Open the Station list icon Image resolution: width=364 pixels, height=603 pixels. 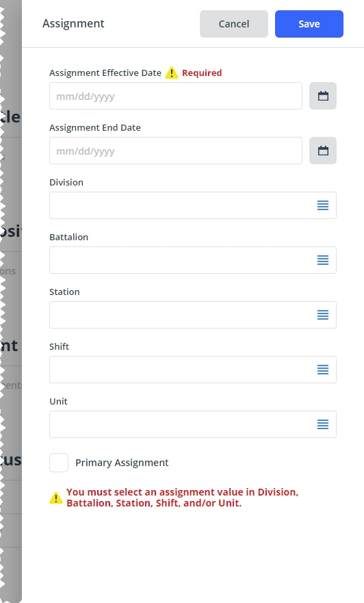click(x=323, y=315)
